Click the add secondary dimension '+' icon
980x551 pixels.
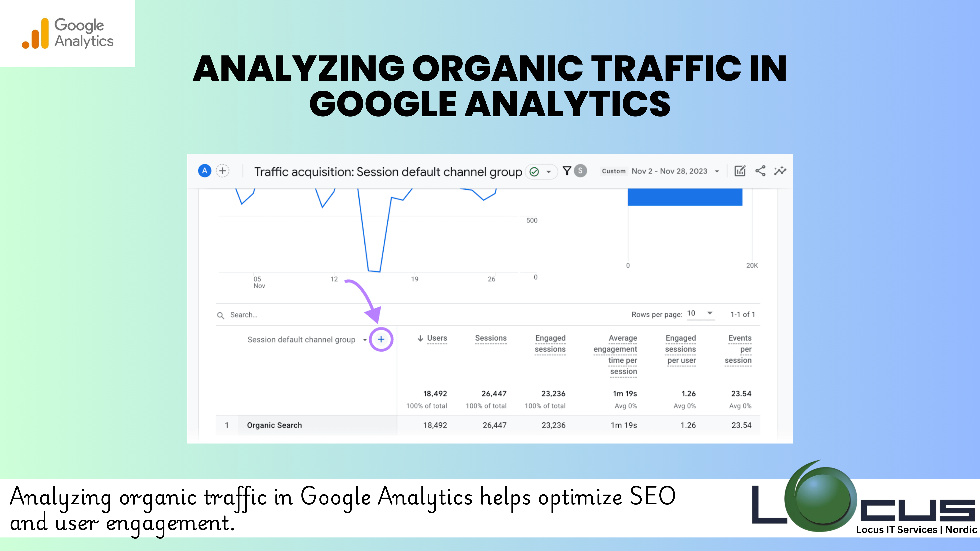tap(381, 339)
